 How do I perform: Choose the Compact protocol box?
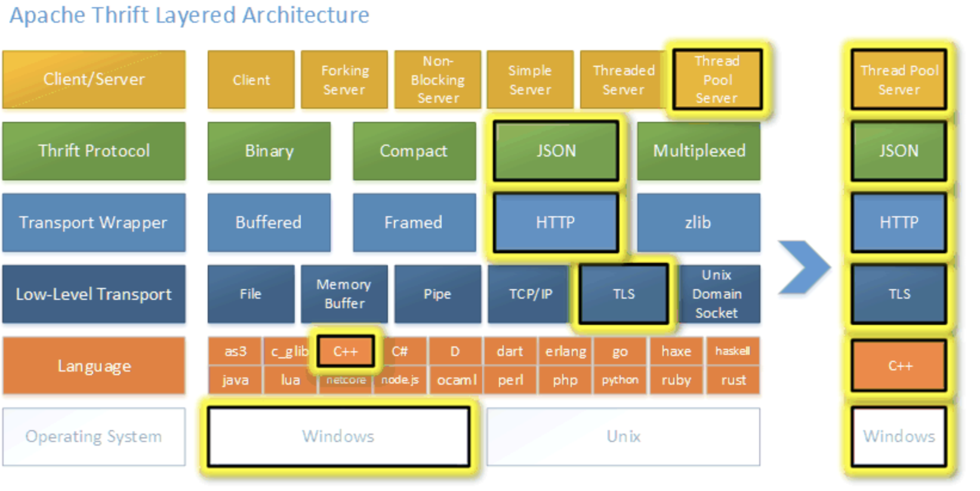(x=414, y=151)
